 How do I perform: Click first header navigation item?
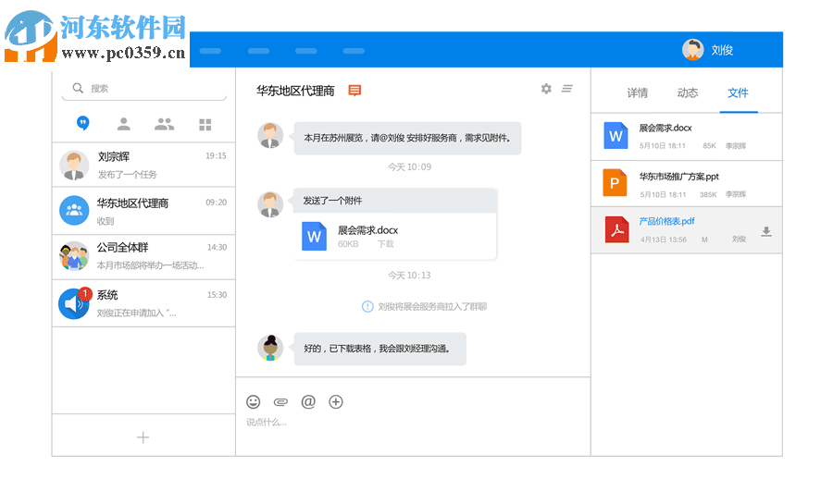point(210,51)
